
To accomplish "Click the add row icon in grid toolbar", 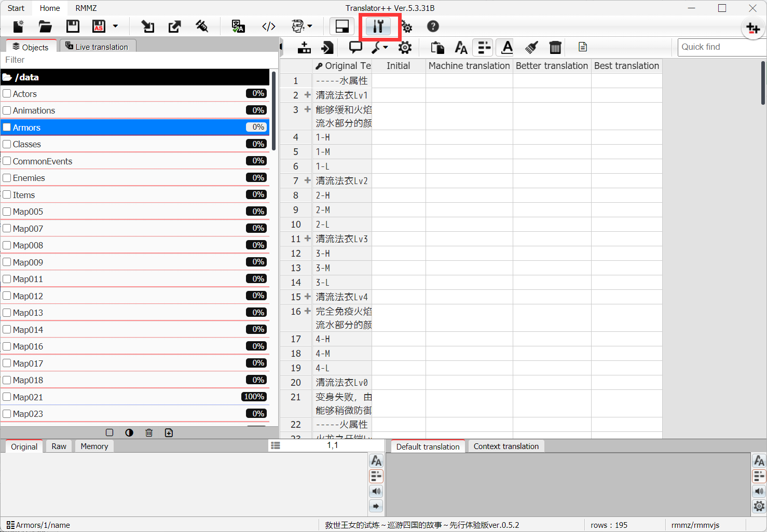I will [x=304, y=48].
